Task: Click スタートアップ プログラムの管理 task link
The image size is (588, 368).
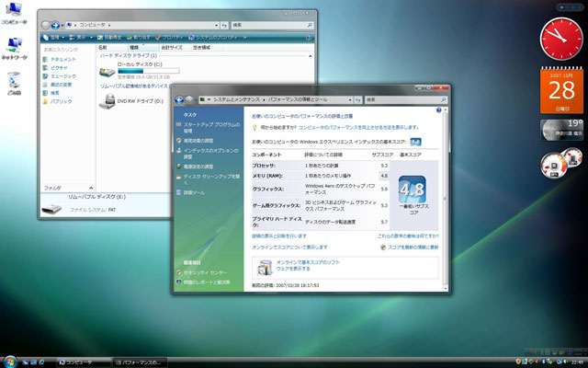Action: pos(211,128)
